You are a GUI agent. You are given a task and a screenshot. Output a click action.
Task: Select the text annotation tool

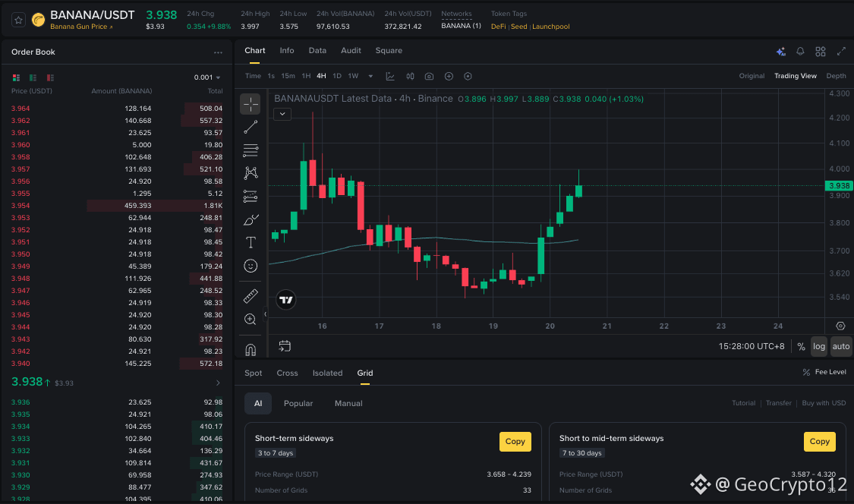pos(251,242)
